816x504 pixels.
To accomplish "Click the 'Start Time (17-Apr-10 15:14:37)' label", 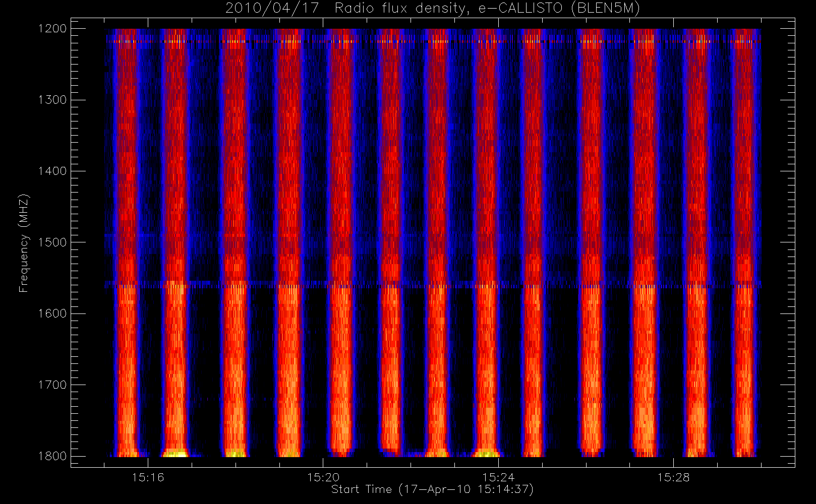I will (x=432, y=489).
